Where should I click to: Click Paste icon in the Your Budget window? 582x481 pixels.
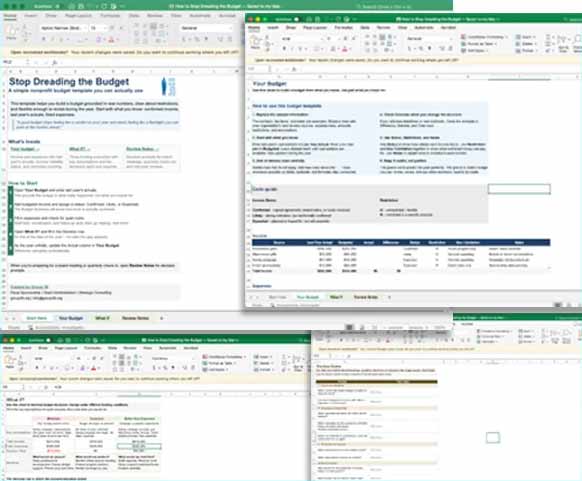255,43
